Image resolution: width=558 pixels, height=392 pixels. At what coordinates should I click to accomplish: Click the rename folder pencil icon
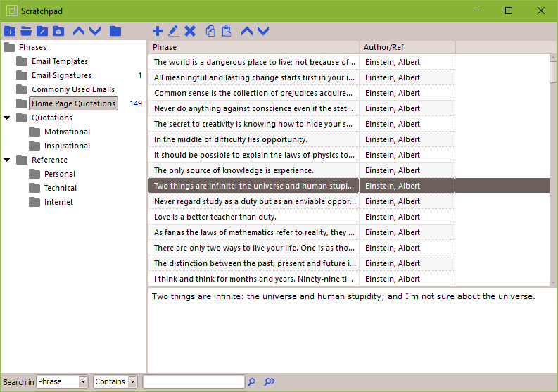click(42, 32)
